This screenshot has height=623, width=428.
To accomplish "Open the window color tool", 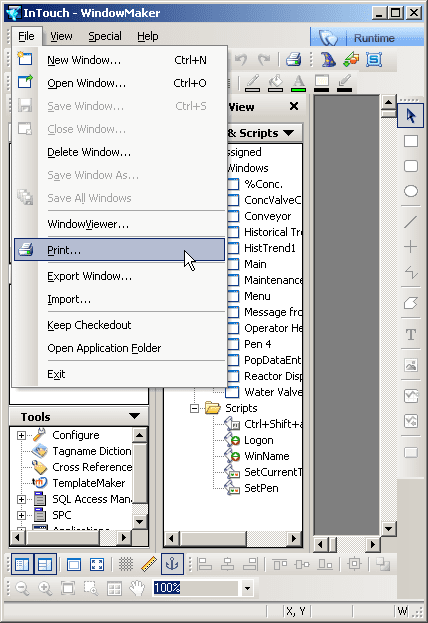I will pos(321,83).
